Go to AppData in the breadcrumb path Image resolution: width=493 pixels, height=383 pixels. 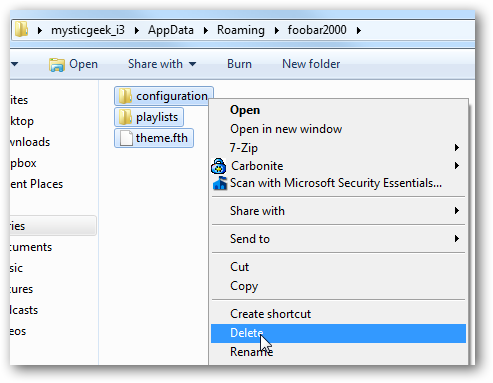171,30
